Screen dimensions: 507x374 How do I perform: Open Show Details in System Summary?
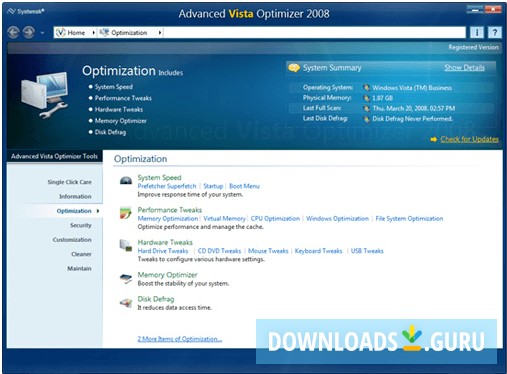(x=464, y=68)
